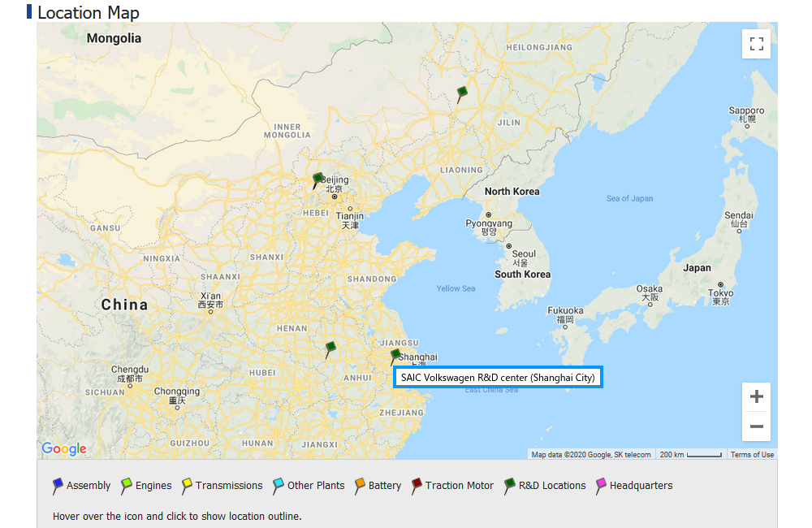Select the orange Battery legend pin
Screen dimensions: 812x528
[x=360, y=486]
